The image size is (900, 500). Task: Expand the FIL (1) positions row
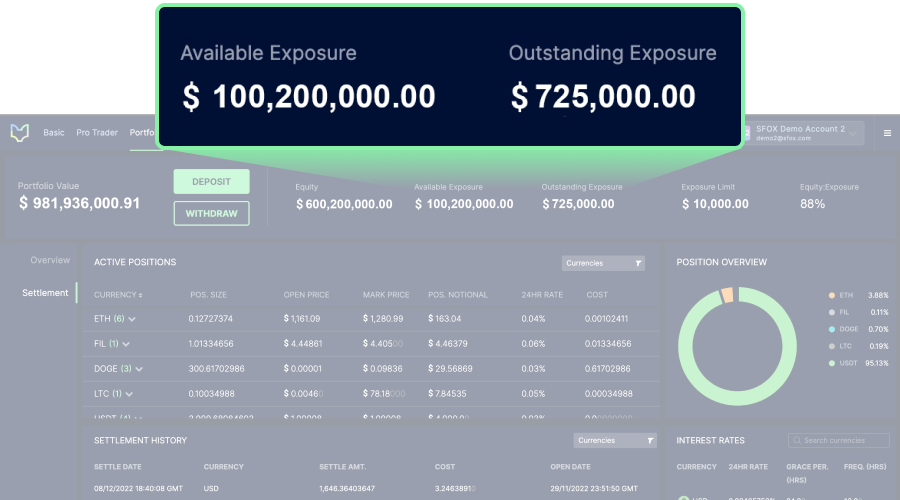tap(126, 344)
